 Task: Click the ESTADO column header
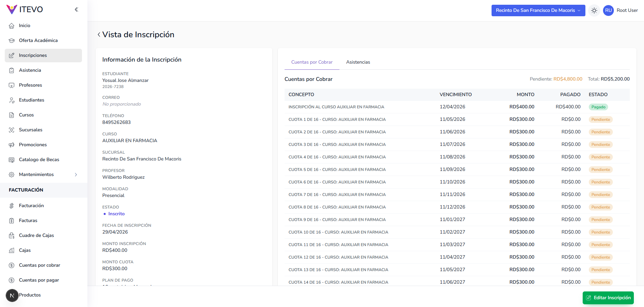point(598,95)
